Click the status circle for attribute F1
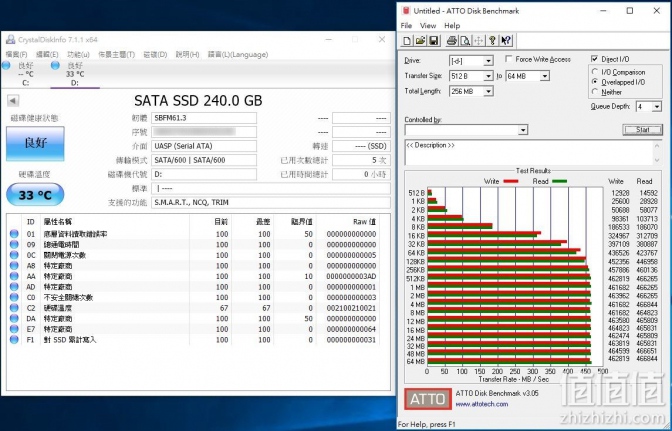Viewport: 672px width, 431px height. point(14,340)
